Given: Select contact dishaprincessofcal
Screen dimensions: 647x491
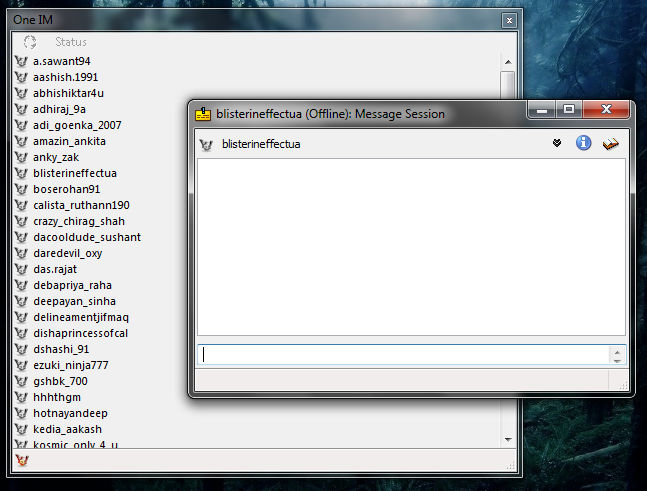Looking at the screenshot, I should (x=80, y=333).
